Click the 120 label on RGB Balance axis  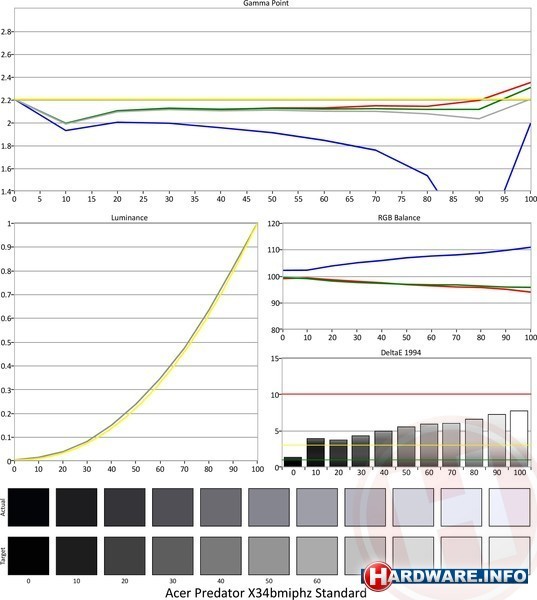[x=273, y=223]
